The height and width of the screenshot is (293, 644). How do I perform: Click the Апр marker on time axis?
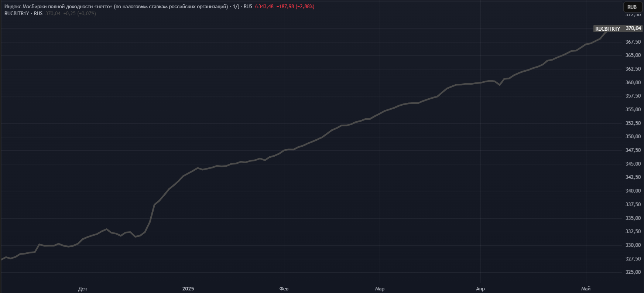pos(480,289)
